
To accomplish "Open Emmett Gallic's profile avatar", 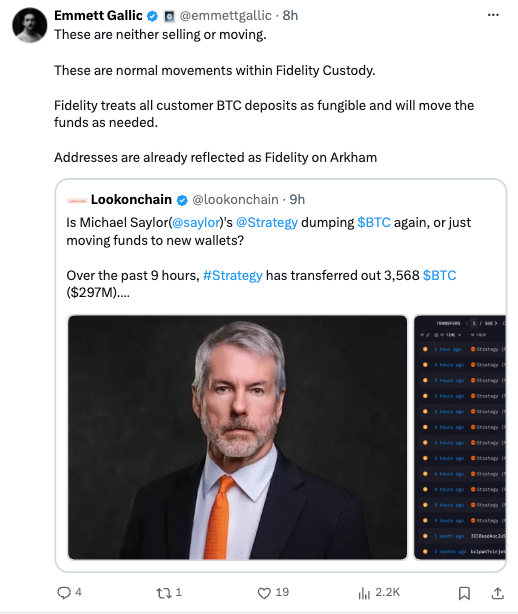I will pyautogui.click(x=30, y=25).
